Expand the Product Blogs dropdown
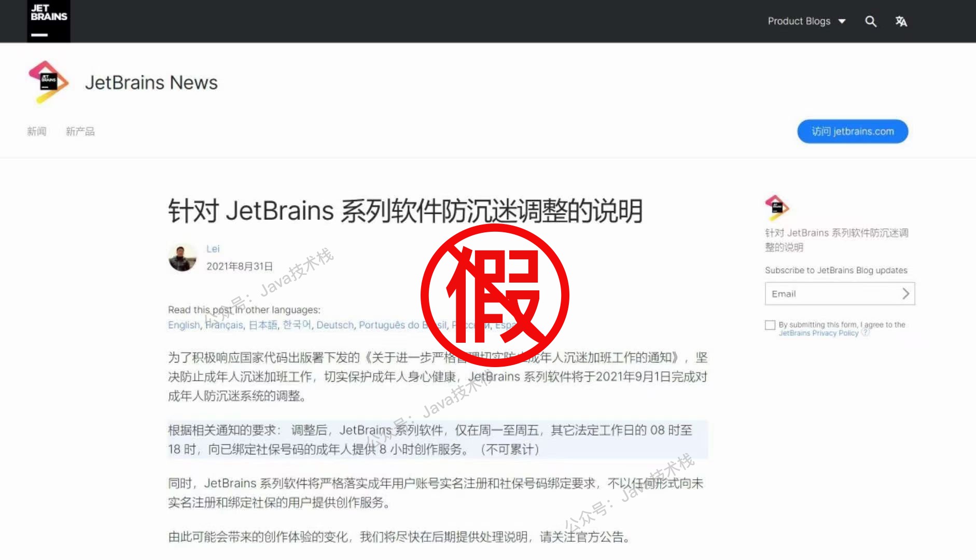 pyautogui.click(x=806, y=21)
